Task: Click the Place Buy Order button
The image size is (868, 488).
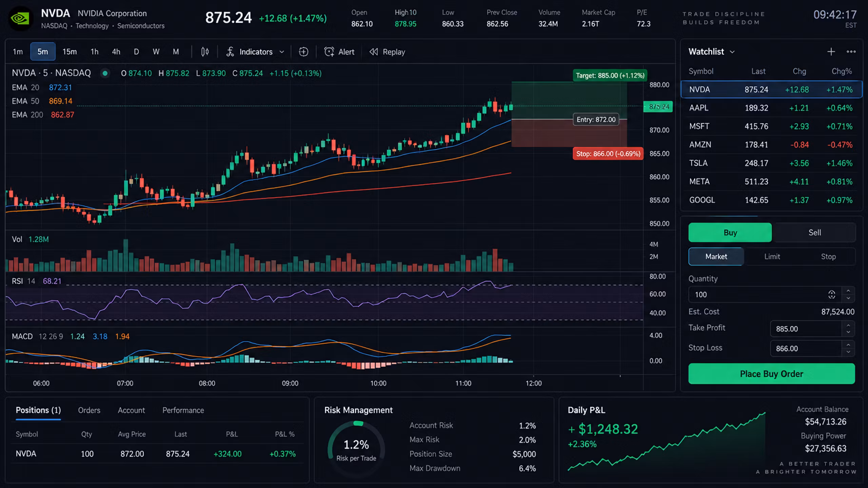Action: pos(771,373)
